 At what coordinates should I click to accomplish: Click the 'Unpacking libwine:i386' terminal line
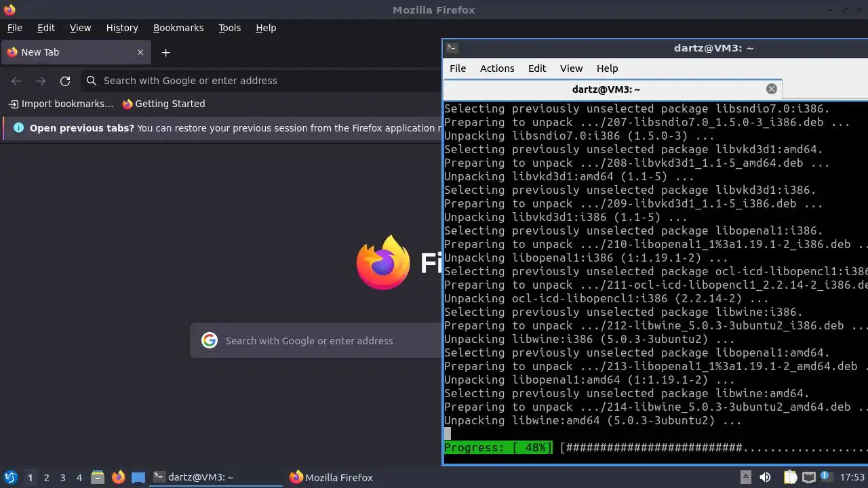click(589, 340)
